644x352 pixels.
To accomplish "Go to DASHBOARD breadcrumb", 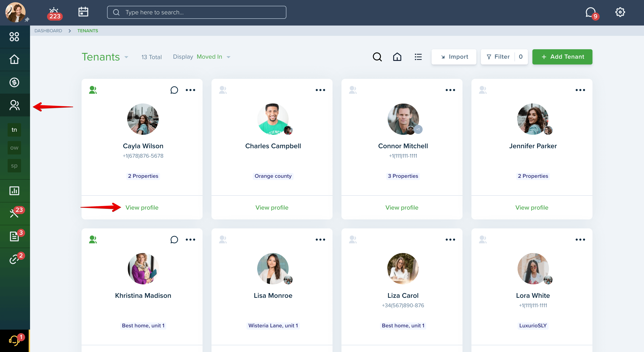I will pos(48,31).
